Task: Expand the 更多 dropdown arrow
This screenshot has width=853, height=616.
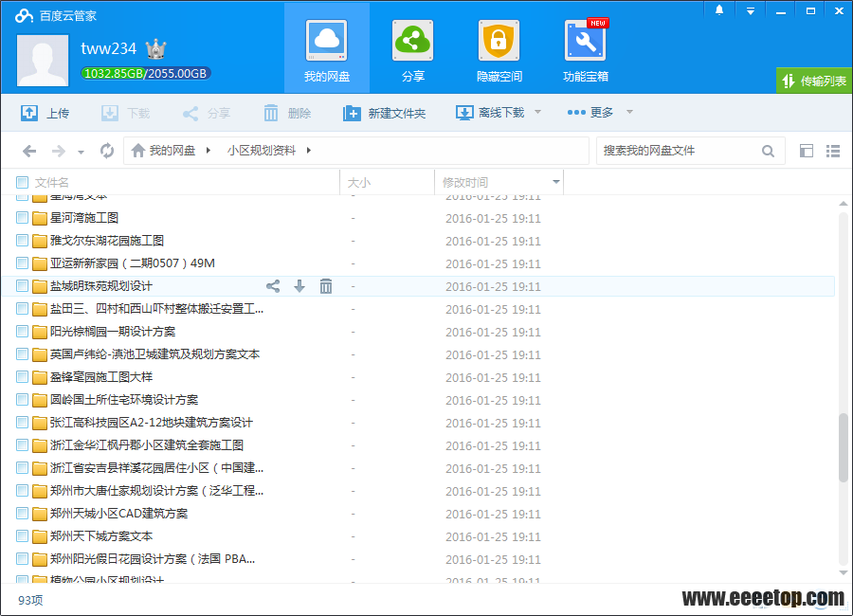Action: pyautogui.click(x=629, y=112)
